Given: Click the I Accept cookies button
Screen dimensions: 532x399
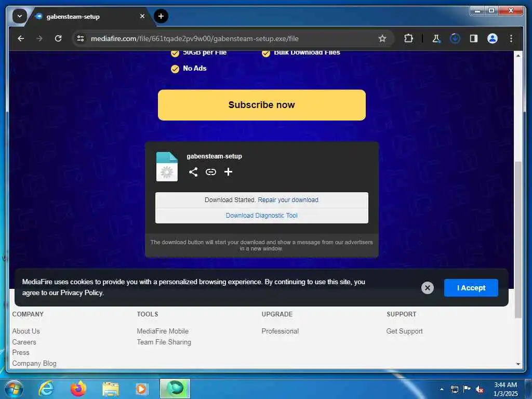Looking at the screenshot, I should (x=471, y=288).
